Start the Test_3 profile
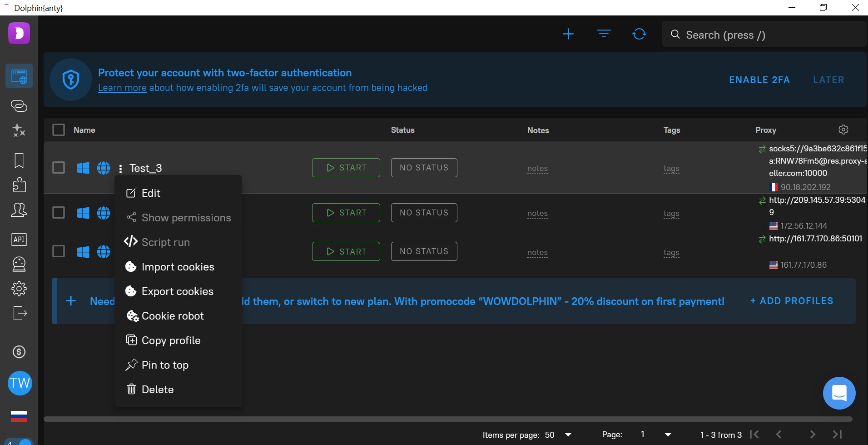The width and height of the screenshot is (868, 445). click(x=346, y=168)
